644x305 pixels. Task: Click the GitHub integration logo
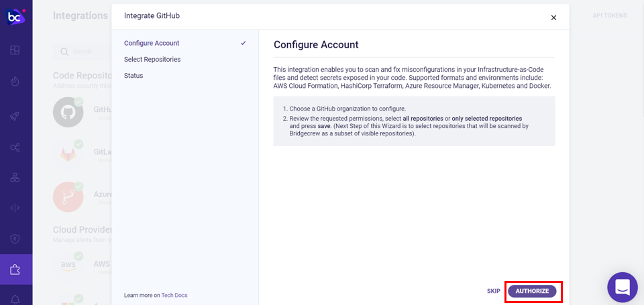(68, 112)
